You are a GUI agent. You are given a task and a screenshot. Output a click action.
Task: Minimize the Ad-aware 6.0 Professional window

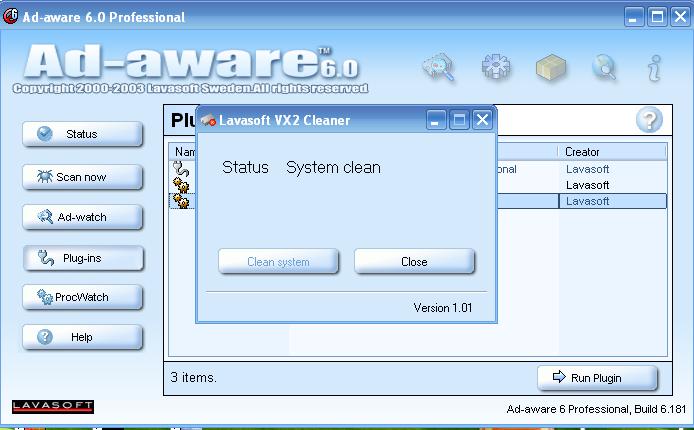pos(634,17)
